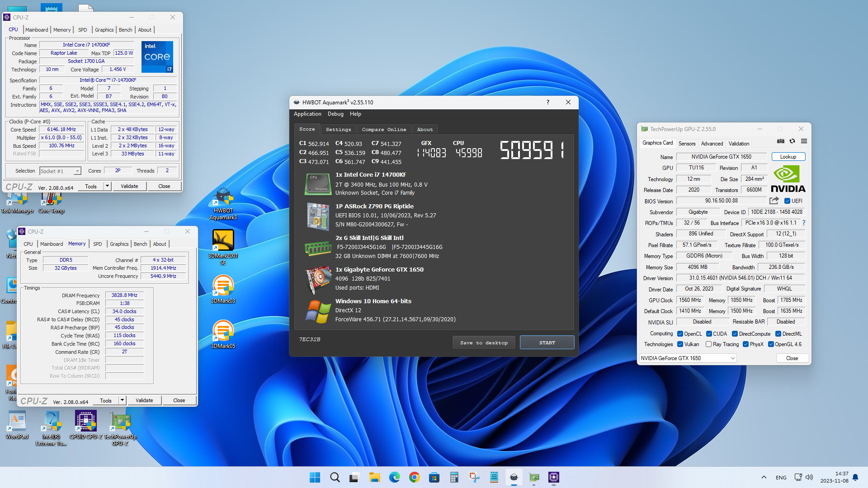The image size is (868, 488).
Task: Open Task Manager desktop icon
Action: pos(17,202)
